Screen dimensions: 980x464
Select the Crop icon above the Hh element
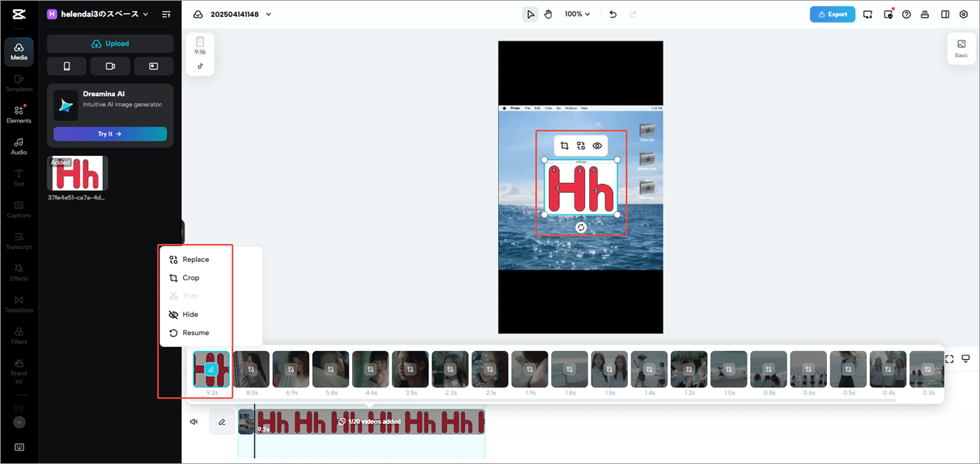click(564, 145)
